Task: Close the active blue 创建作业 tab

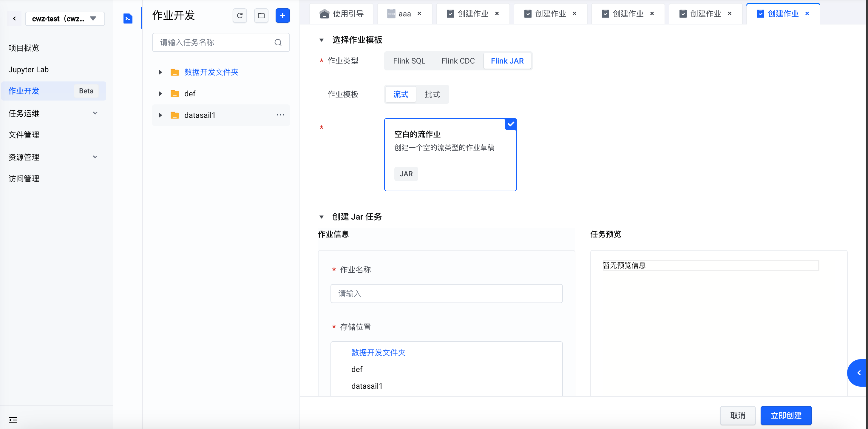Action: point(807,13)
